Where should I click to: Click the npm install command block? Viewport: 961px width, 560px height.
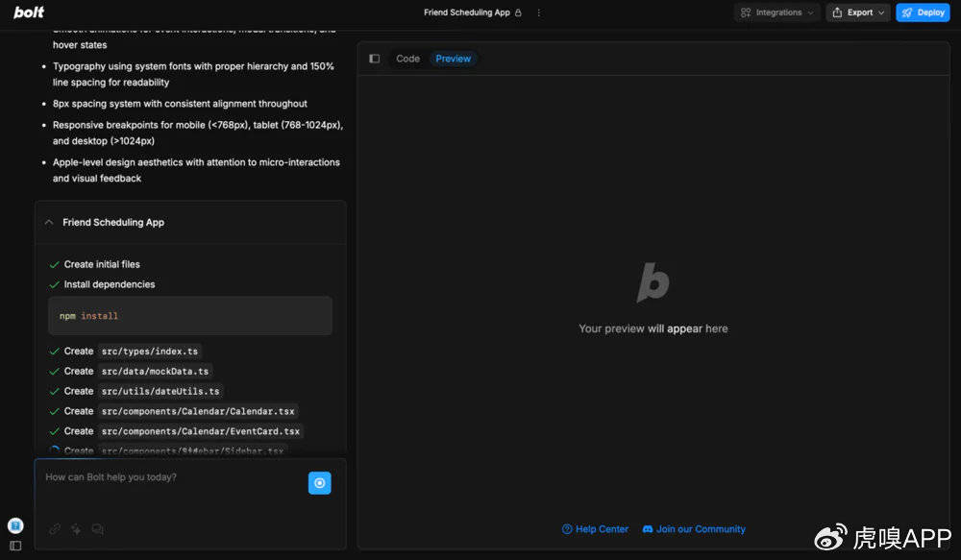(190, 315)
